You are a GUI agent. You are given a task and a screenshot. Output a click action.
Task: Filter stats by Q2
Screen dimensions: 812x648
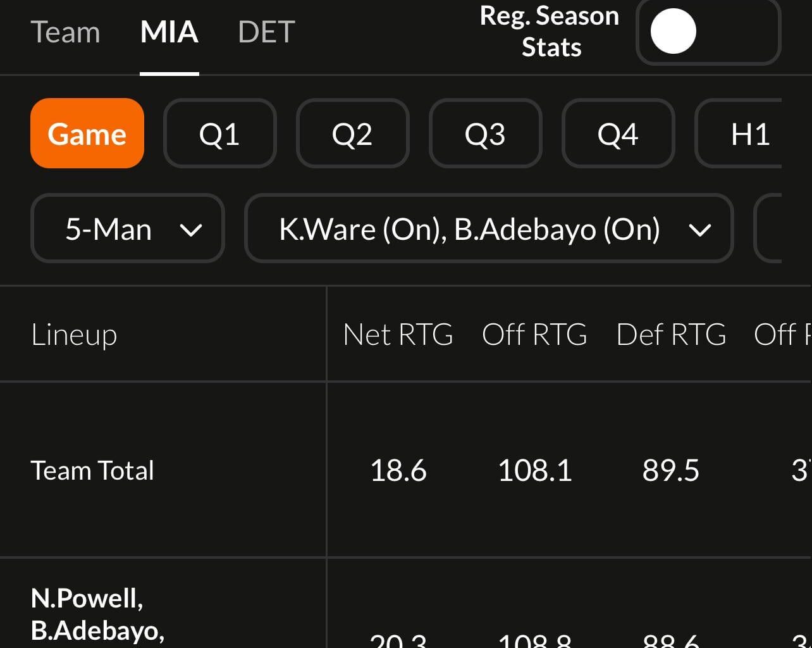(x=353, y=134)
